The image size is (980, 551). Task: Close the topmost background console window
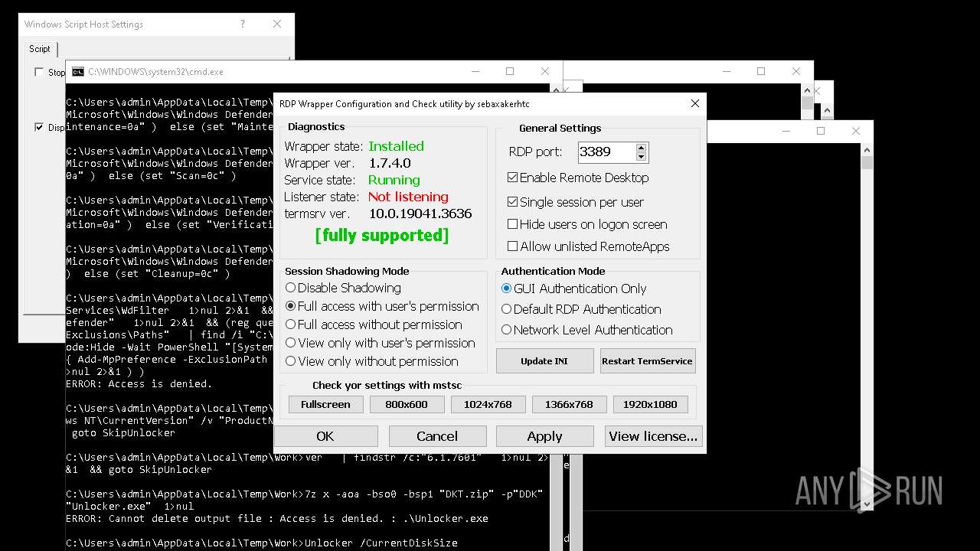click(x=796, y=71)
